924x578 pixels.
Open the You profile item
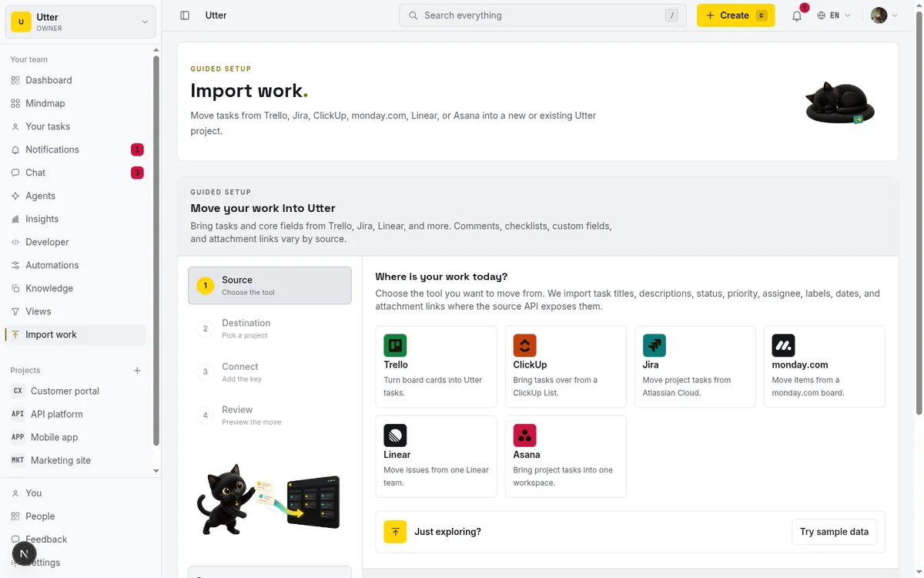click(76, 493)
